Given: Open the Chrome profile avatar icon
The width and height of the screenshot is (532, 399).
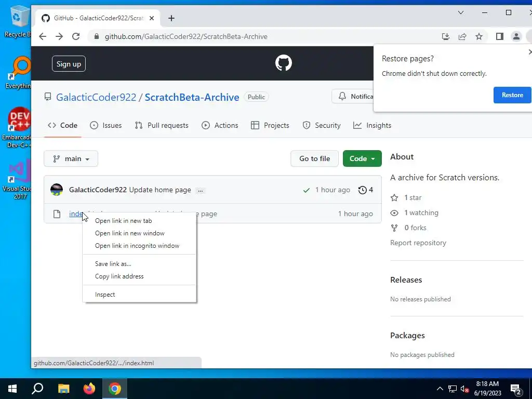Looking at the screenshot, I should tap(516, 37).
